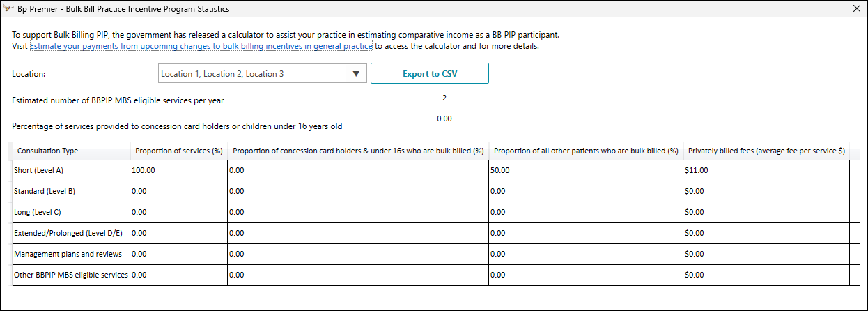The image size is (868, 311).
Task: Select the Extended/Prolonged (Level D/E) row
Action: 70,233
